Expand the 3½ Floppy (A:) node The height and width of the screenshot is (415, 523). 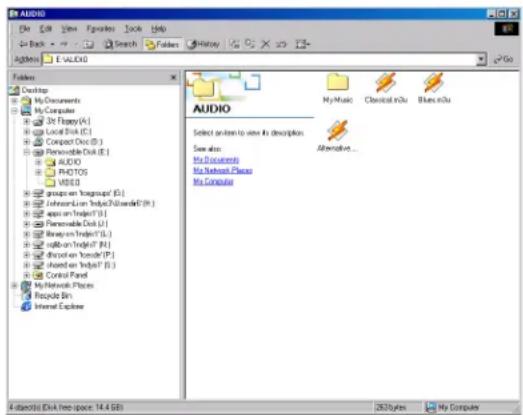(27, 121)
